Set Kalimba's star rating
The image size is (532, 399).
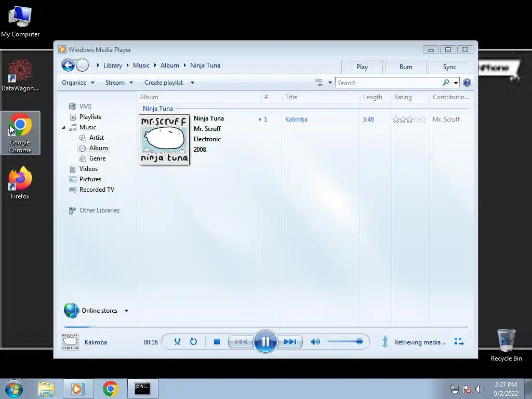pos(409,119)
